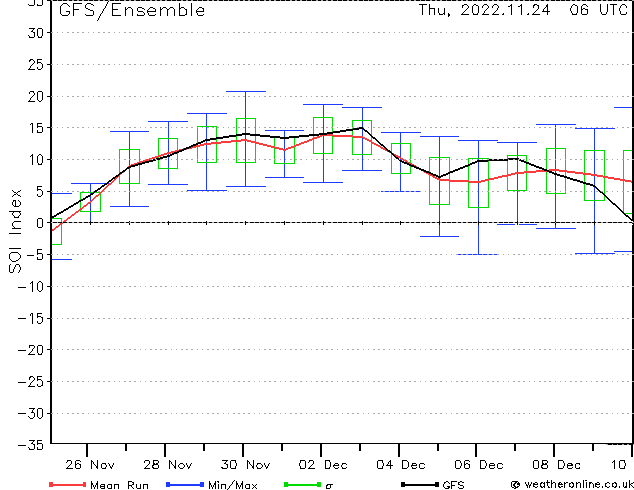Click the green sigma box at 06 Dec
The width and height of the screenshot is (634, 490).
479,183
